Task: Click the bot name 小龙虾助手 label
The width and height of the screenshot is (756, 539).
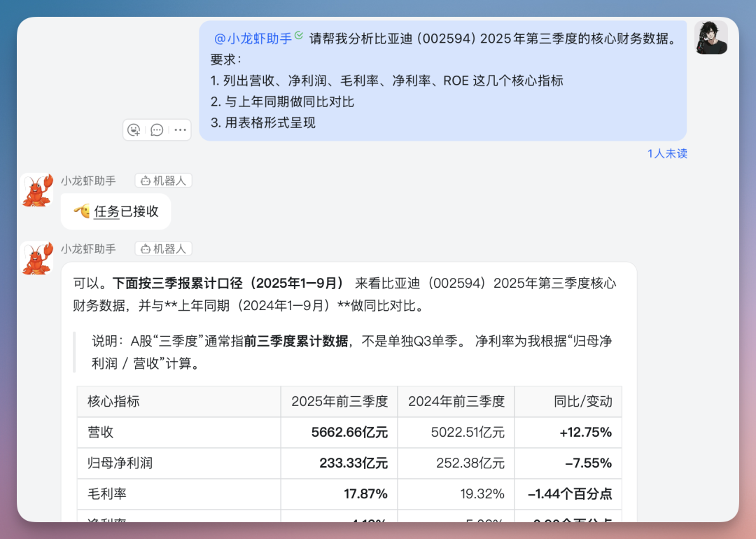Action: pyautogui.click(x=89, y=180)
